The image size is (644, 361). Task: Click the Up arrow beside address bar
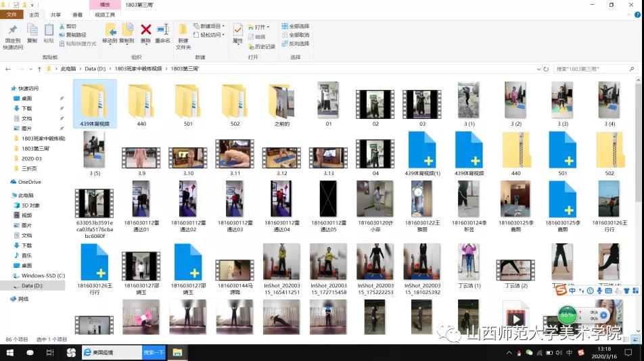40,69
